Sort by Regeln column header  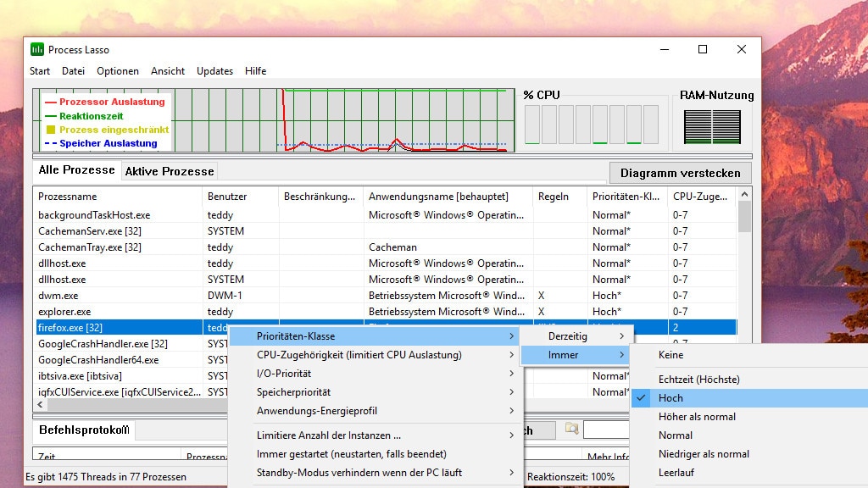[559, 197]
